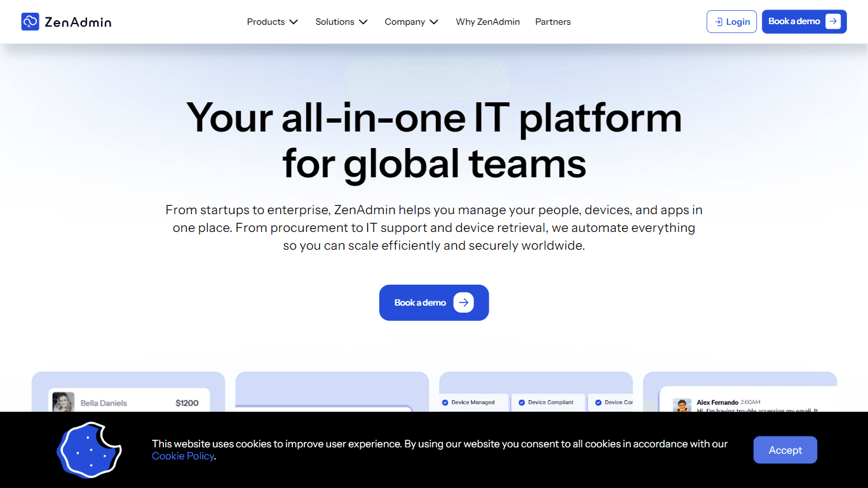Open the Company dropdown menu
868x488 pixels.
[412, 22]
